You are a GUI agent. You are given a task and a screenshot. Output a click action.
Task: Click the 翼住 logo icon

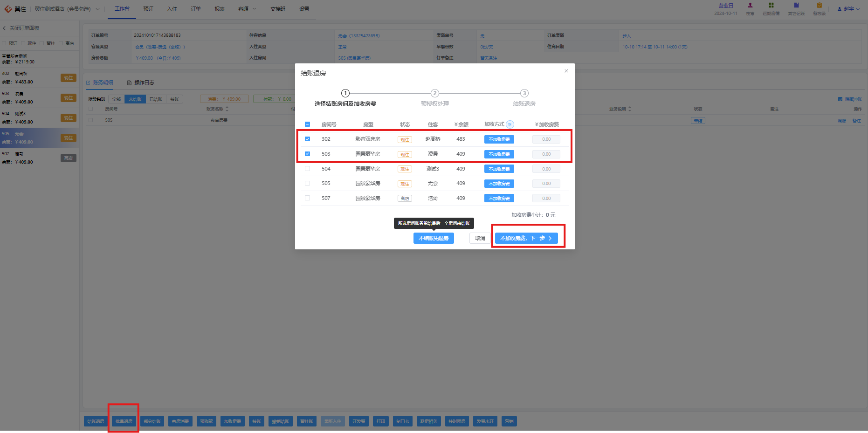tap(8, 9)
